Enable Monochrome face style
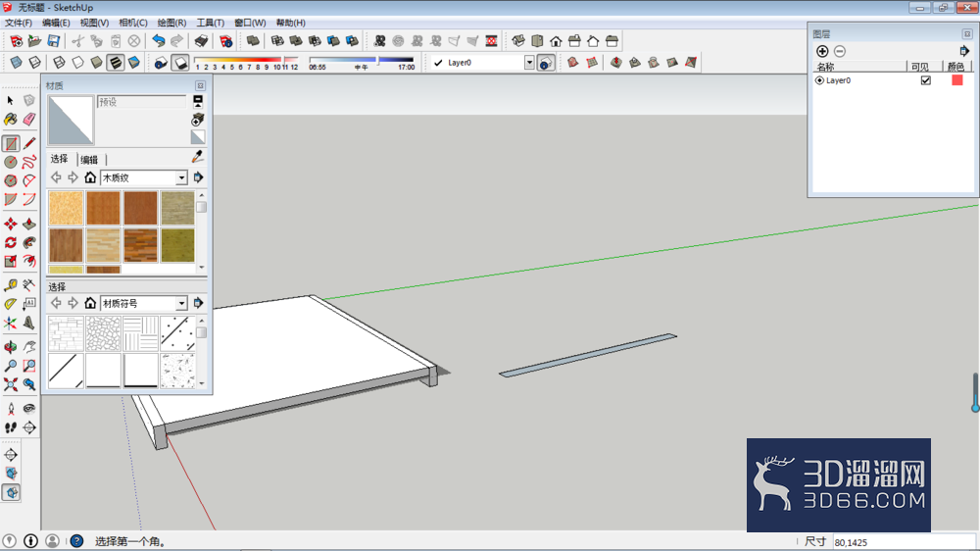 pyautogui.click(x=133, y=63)
